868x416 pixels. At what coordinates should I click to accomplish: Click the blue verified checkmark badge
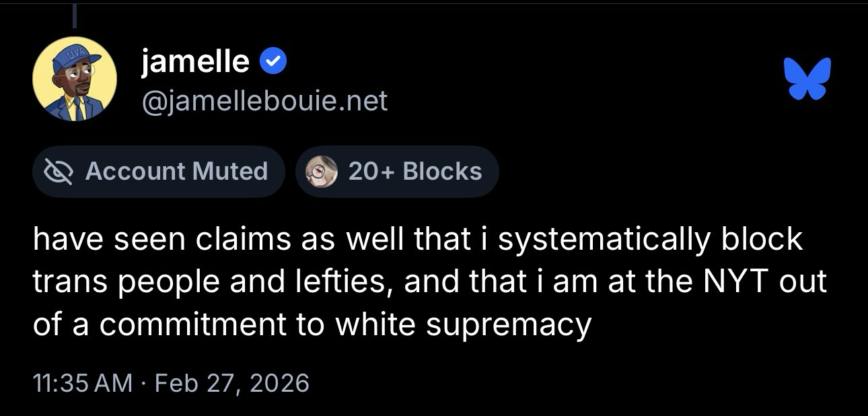[274, 62]
